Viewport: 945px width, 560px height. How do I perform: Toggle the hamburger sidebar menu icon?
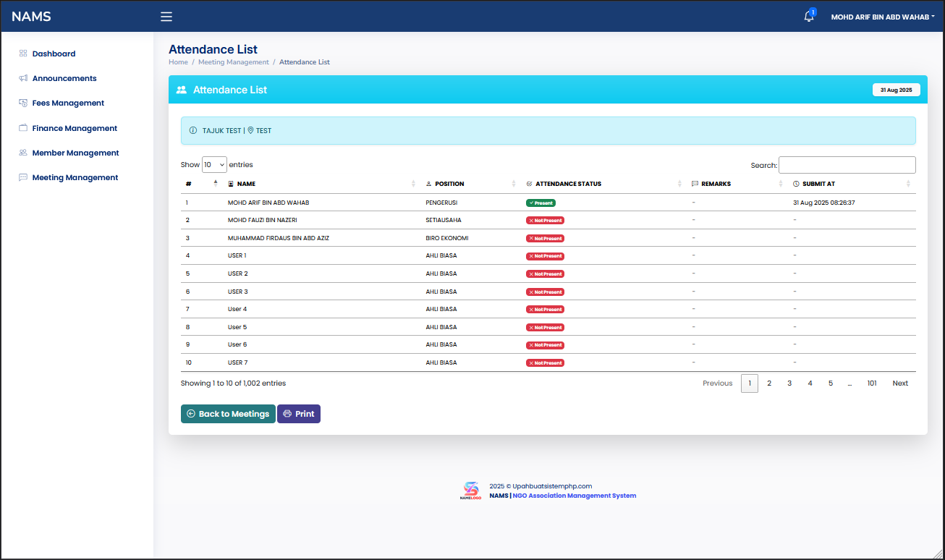click(x=166, y=17)
